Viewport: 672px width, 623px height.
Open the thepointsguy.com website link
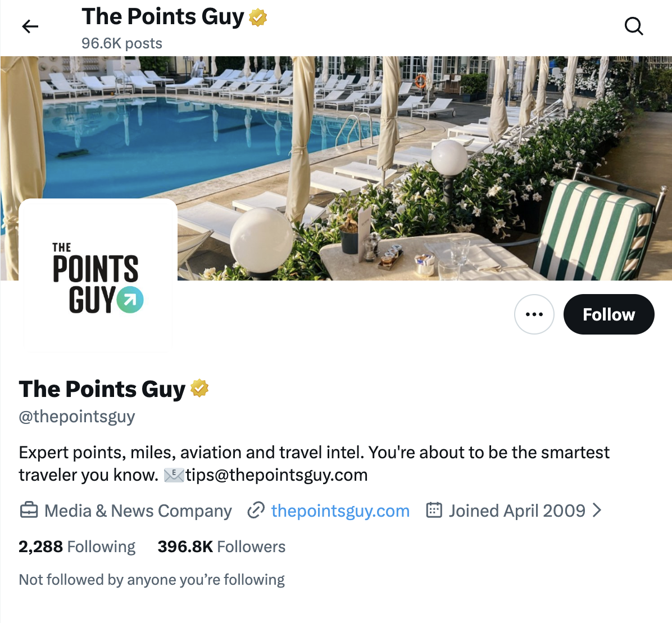coord(340,511)
